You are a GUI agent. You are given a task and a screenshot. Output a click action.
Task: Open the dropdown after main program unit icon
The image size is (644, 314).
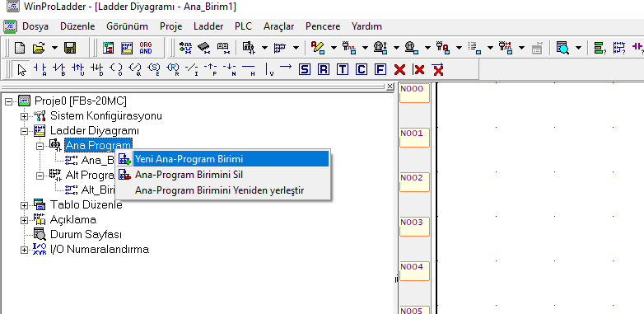click(264, 48)
